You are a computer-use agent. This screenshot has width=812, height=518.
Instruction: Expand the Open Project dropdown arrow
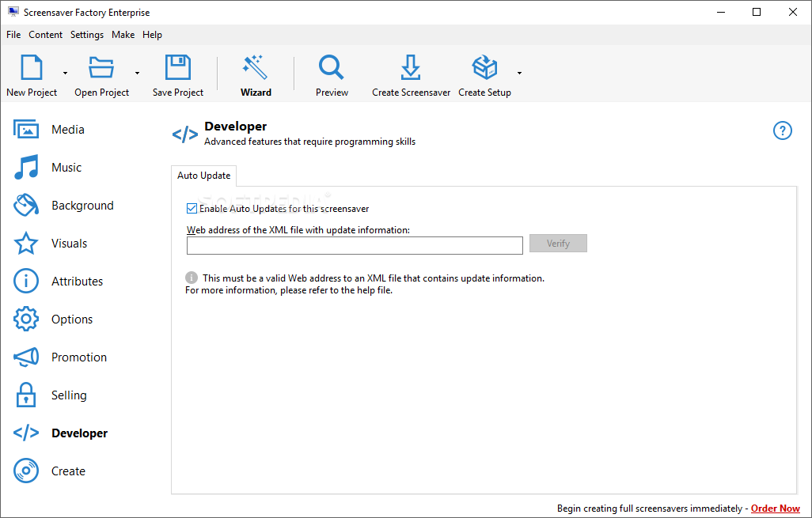(137, 73)
